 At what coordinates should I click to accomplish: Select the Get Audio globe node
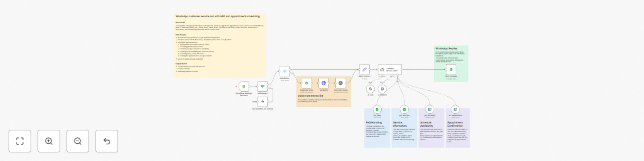click(x=324, y=83)
